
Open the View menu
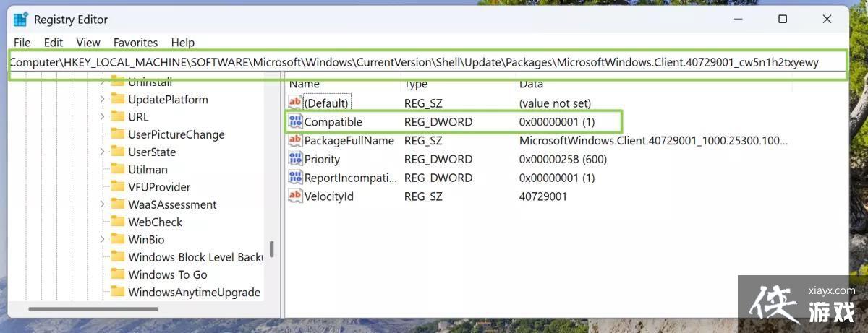coord(88,43)
